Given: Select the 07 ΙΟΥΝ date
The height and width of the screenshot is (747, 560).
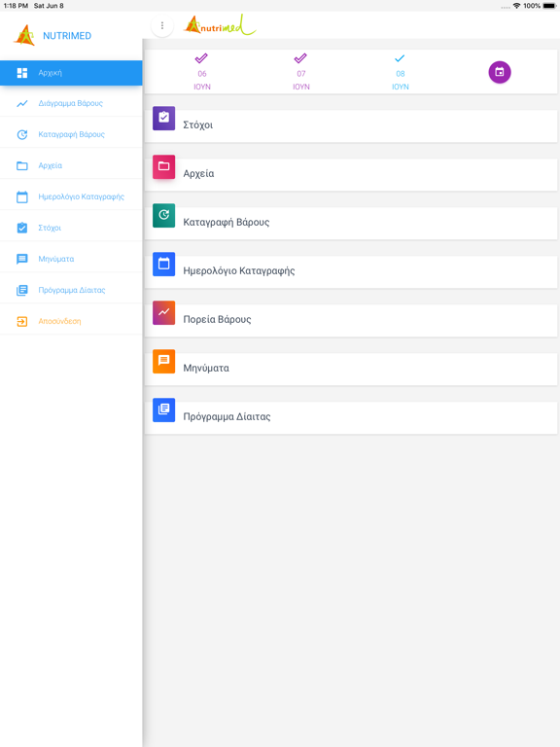Looking at the screenshot, I should [x=301, y=80].
